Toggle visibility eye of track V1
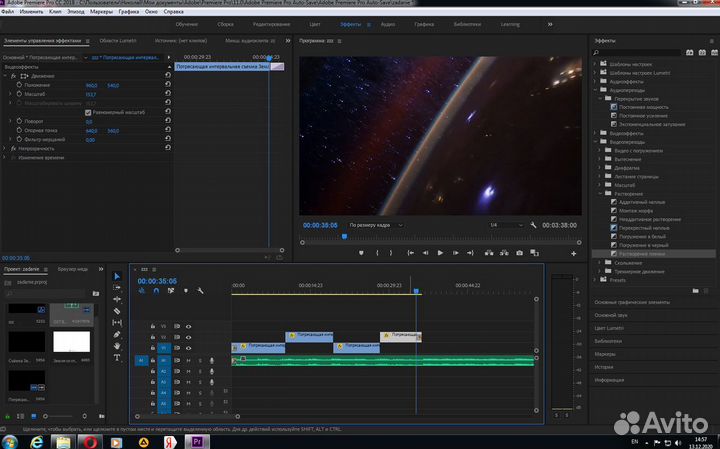Viewport: 720px width, 449px height. (188, 350)
